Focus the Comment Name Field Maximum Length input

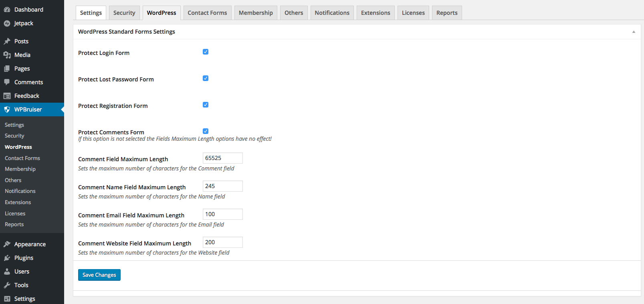pyautogui.click(x=223, y=186)
